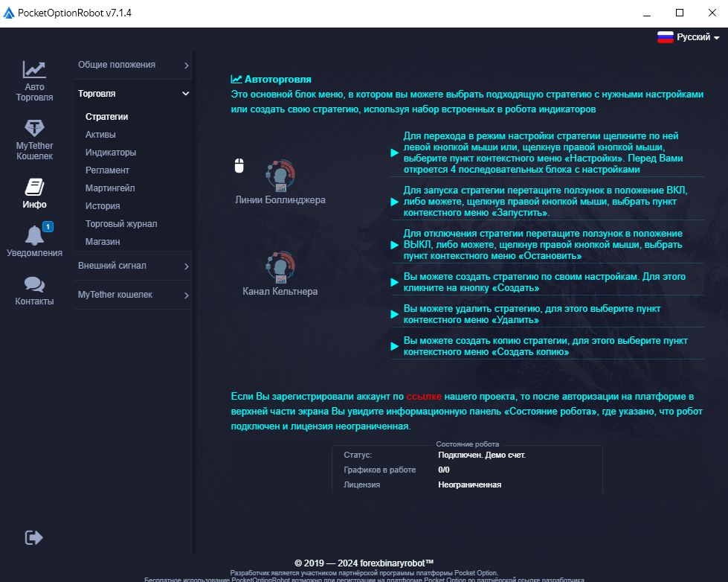Open Контакты chat bubbles icon

click(x=34, y=284)
